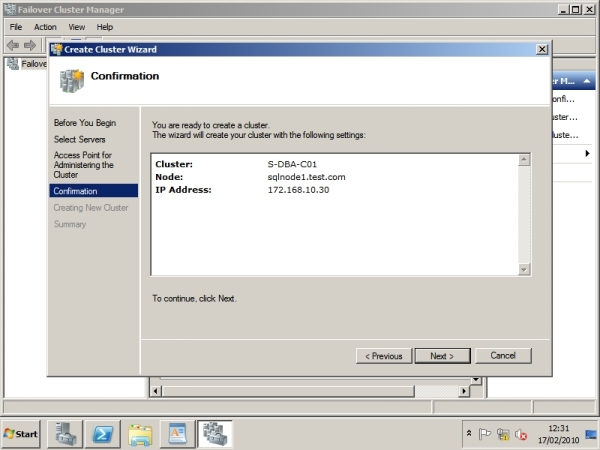This screenshot has height=450, width=600.
Task: Expand the Actions pane submenu arrow
Action: point(587,153)
